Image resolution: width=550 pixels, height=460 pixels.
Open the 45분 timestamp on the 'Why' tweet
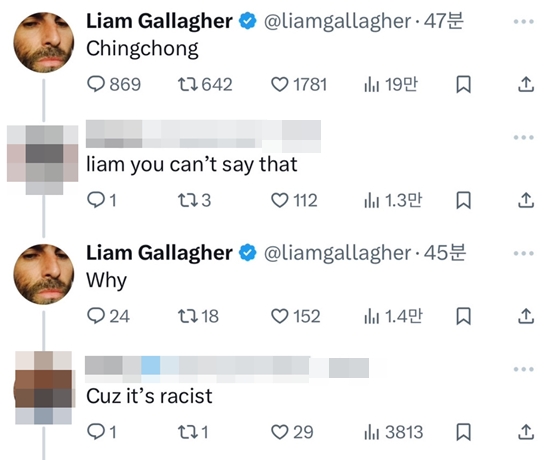pyautogui.click(x=444, y=253)
